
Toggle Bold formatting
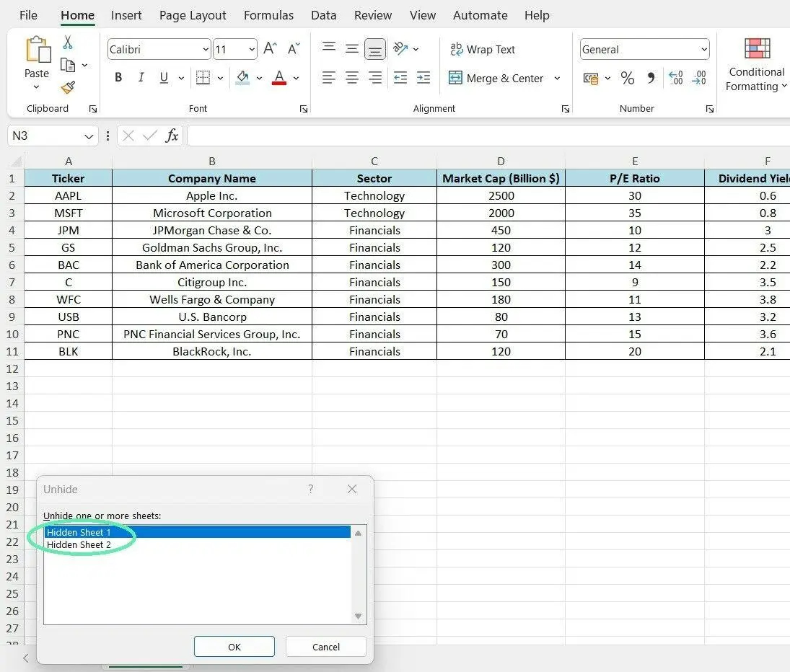(118, 78)
